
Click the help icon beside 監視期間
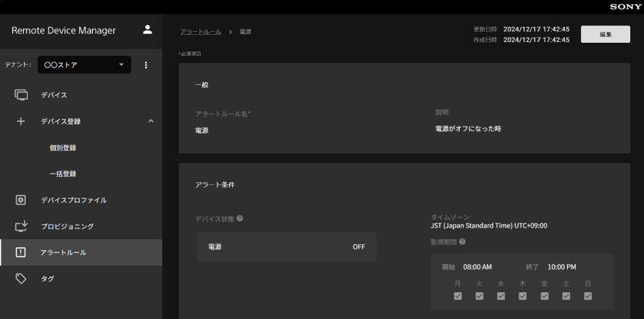462,241
